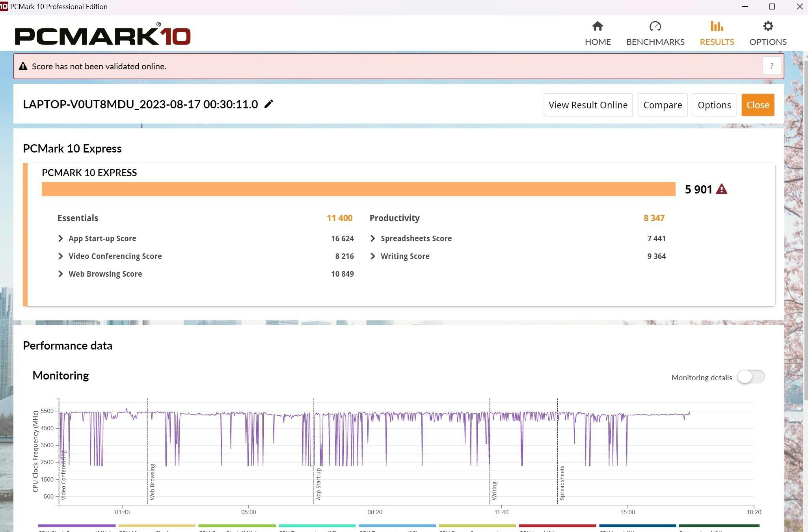Click the warning triangle in the validation banner

pyautogui.click(x=23, y=66)
